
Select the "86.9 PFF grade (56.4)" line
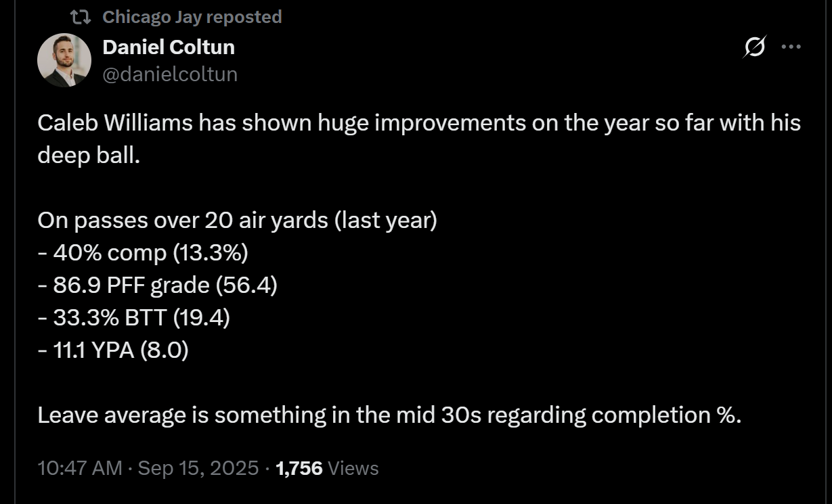tap(158, 285)
